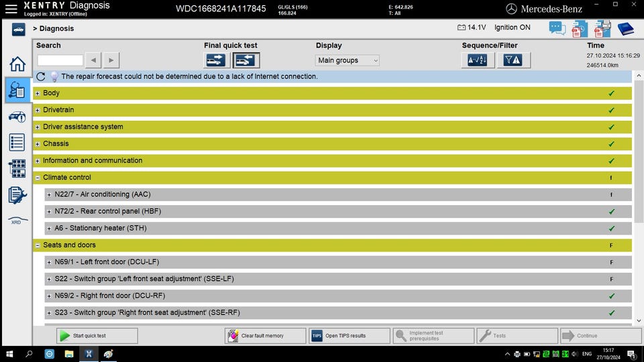This screenshot has height=362, width=644.
Task: Expand S22 Left front seat adjustment switch
Action: point(49,279)
